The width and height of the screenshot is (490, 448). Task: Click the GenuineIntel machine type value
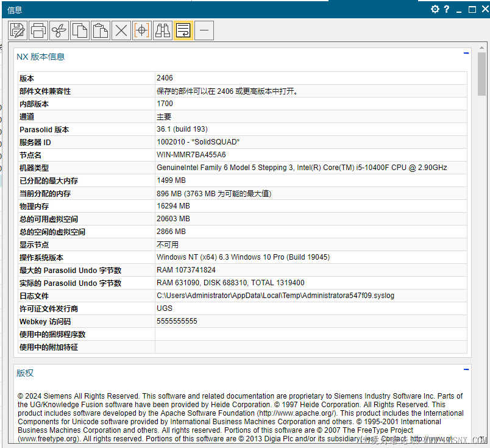pos(302,168)
